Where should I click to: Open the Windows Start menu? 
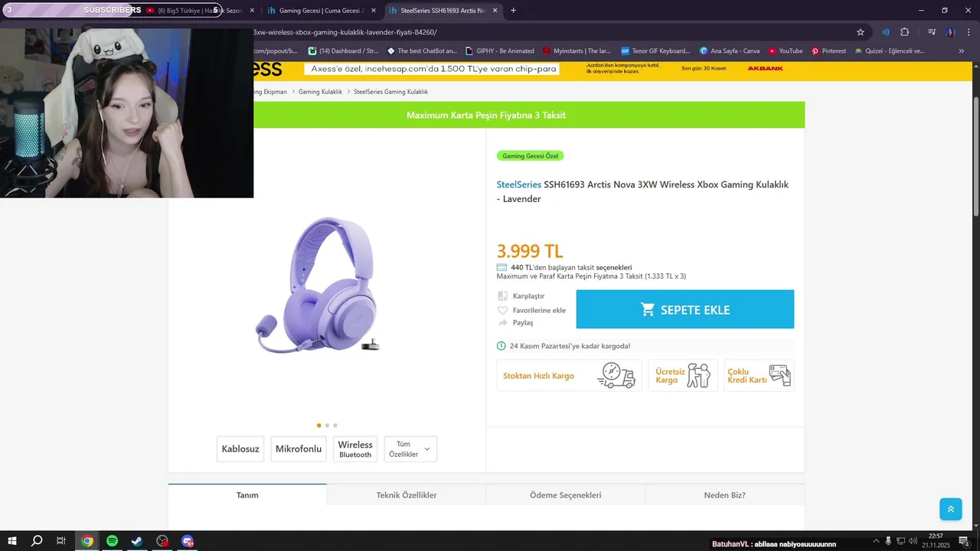click(x=11, y=541)
